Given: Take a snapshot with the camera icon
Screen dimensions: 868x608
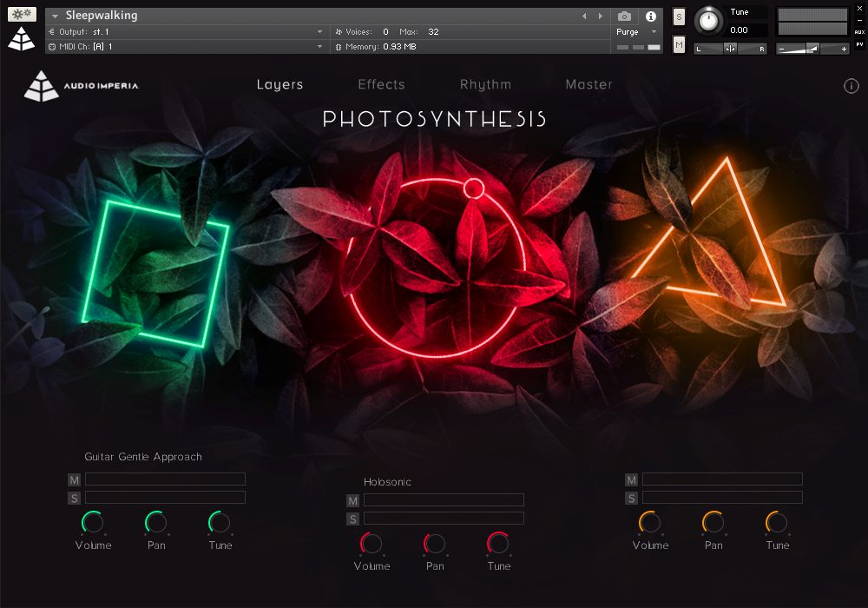Looking at the screenshot, I should [x=624, y=16].
